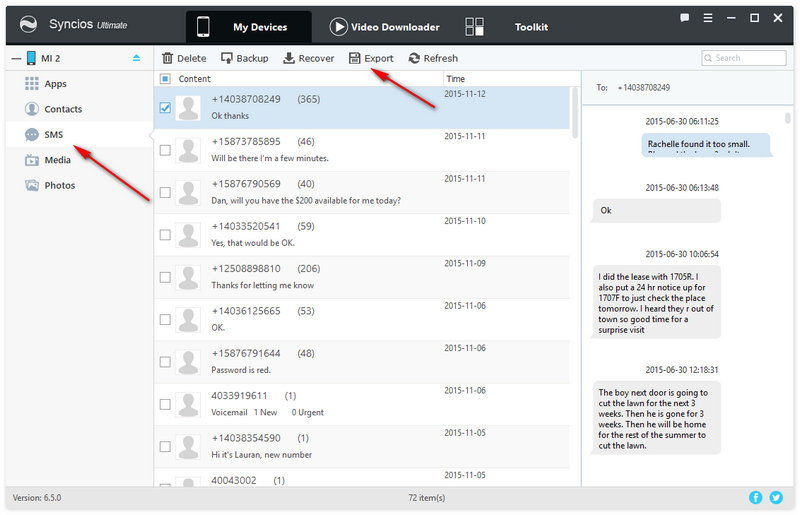Toggle the select-all checkbox in header
This screenshot has width=800, height=515.
(x=165, y=79)
